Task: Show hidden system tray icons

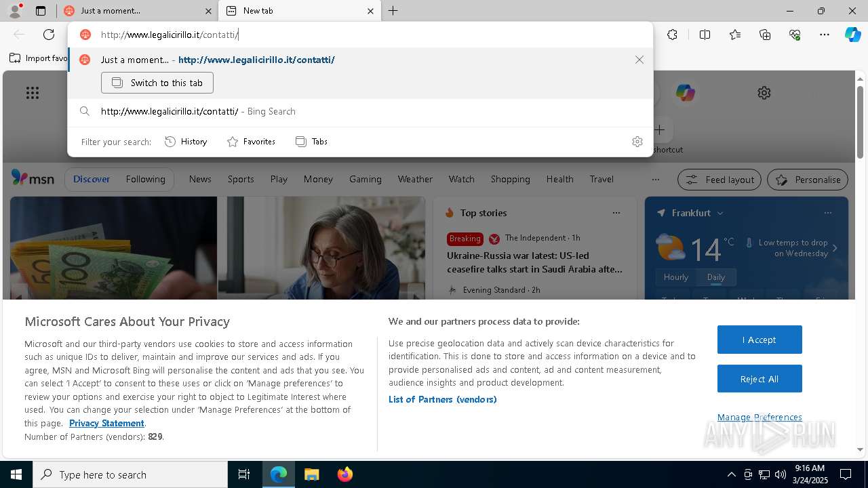Action: 731,474
